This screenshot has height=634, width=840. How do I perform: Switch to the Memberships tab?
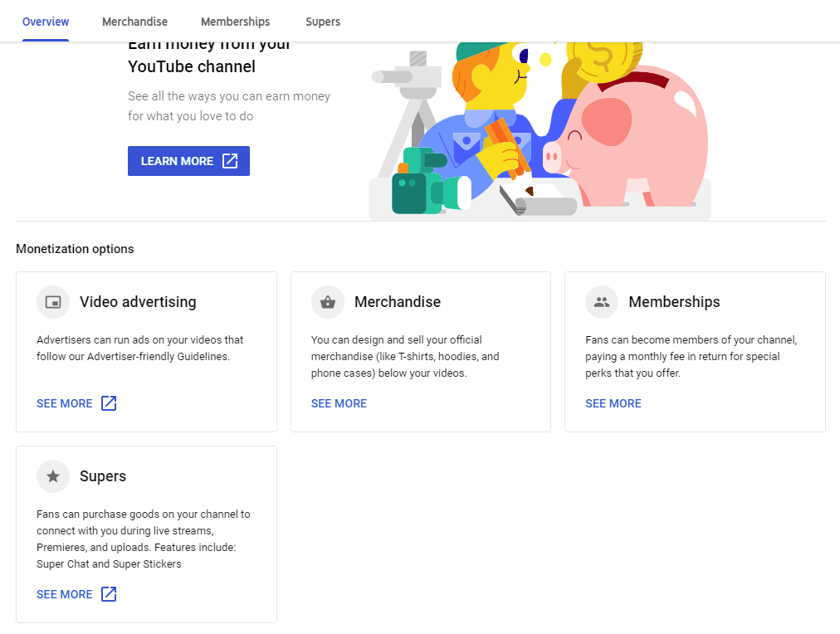pyautogui.click(x=235, y=22)
